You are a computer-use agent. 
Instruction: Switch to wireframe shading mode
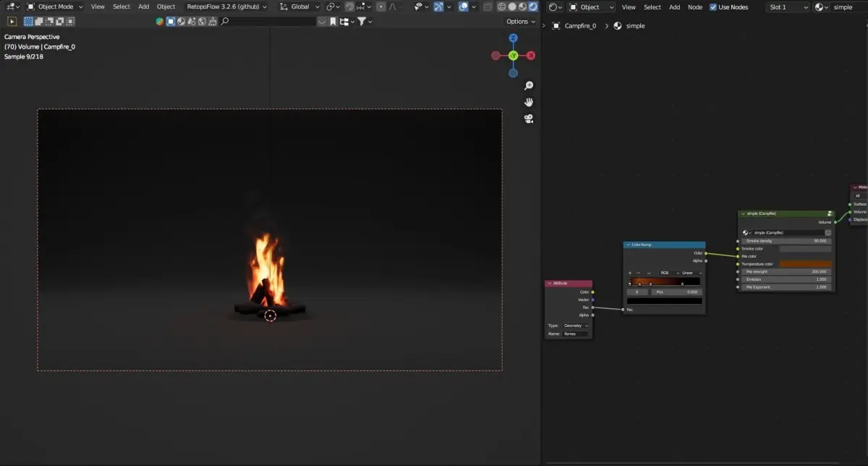(x=503, y=7)
